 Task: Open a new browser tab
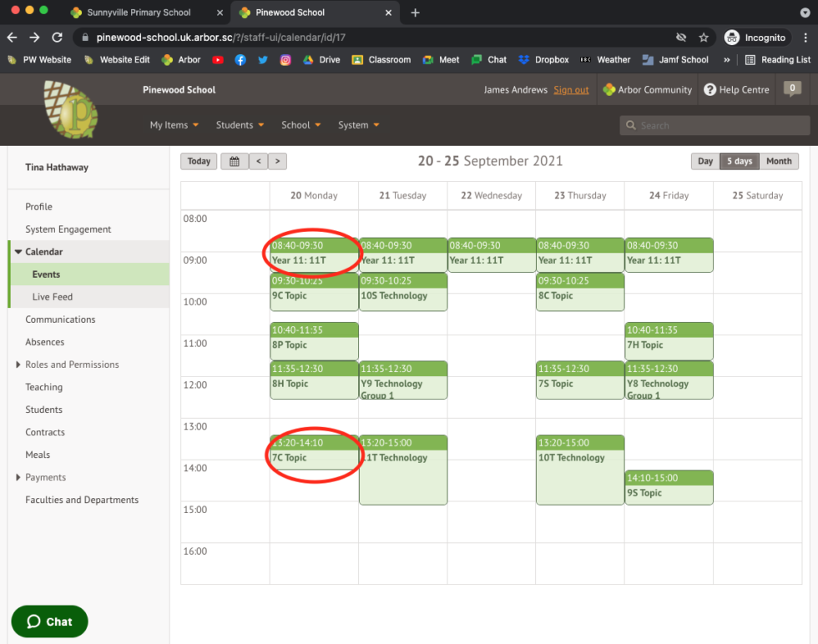point(416,13)
